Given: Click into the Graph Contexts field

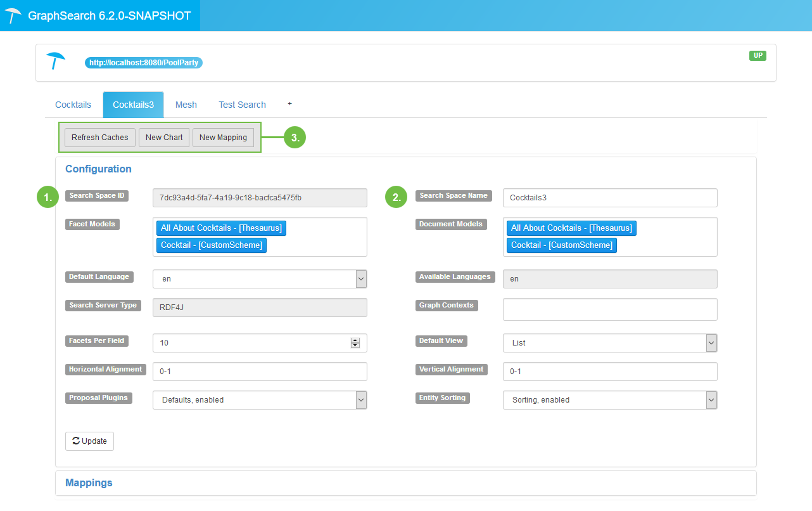Looking at the screenshot, I should click(610, 309).
